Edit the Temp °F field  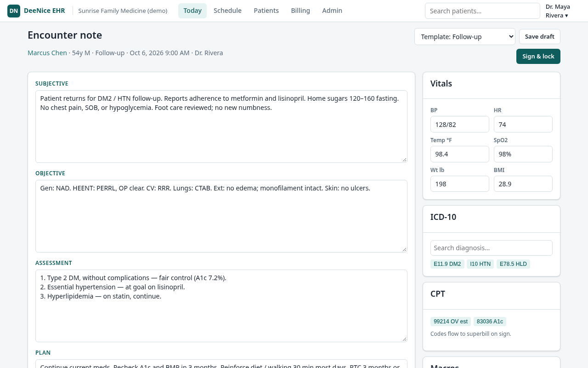point(460,154)
